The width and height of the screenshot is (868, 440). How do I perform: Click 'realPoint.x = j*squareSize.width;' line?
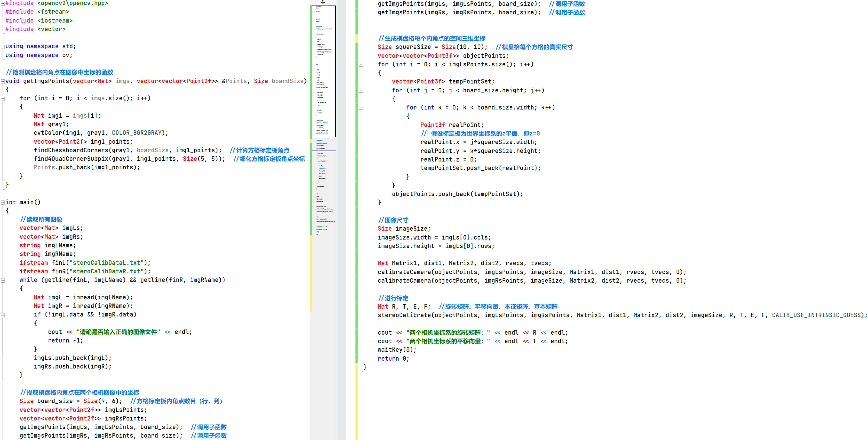(x=479, y=142)
